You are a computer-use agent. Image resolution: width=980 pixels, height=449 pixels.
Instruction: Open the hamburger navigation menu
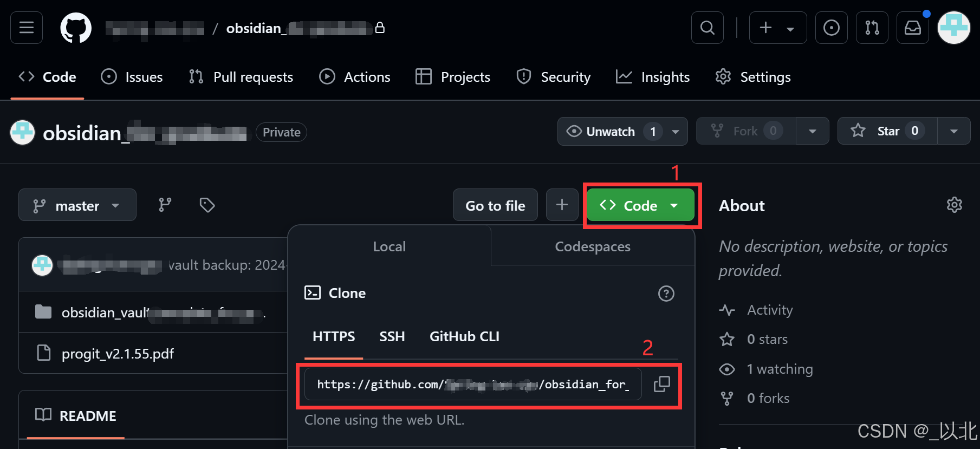coord(27,28)
